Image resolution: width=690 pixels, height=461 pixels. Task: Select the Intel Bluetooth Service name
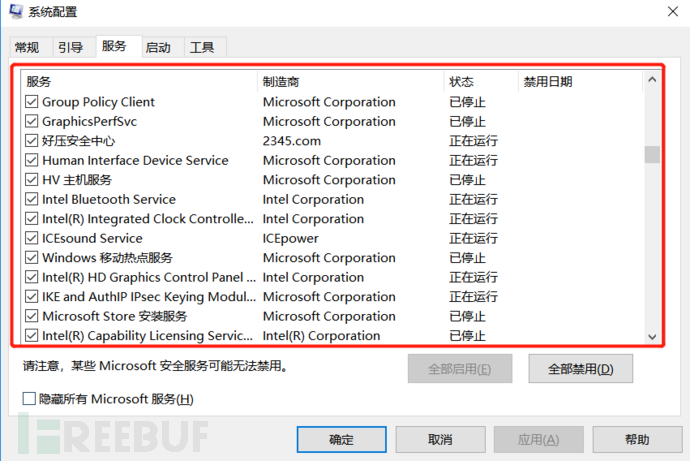click(x=109, y=199)
